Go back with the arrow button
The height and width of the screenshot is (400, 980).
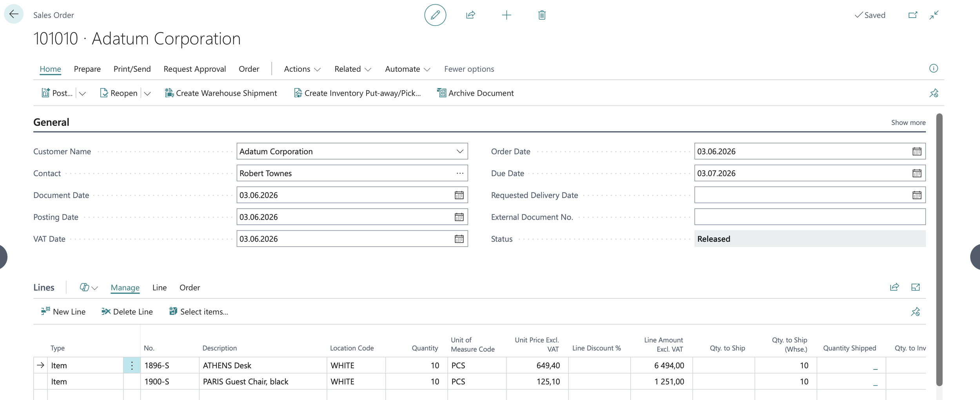point(14,15)
